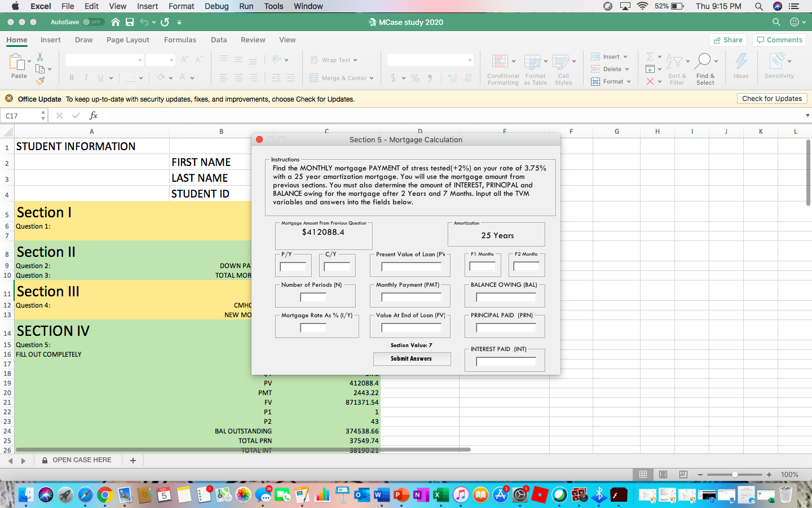
Task: Switch to Page Layout view in the status bar
Action: coord(663,475)
